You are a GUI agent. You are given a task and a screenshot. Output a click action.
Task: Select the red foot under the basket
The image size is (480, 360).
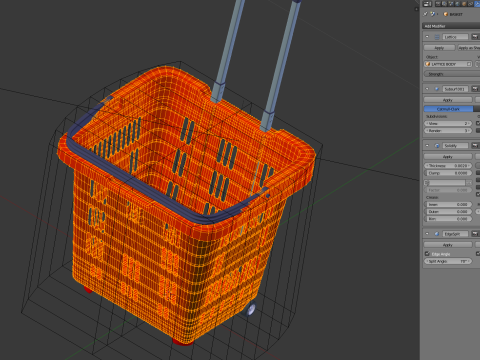(183, 341)
